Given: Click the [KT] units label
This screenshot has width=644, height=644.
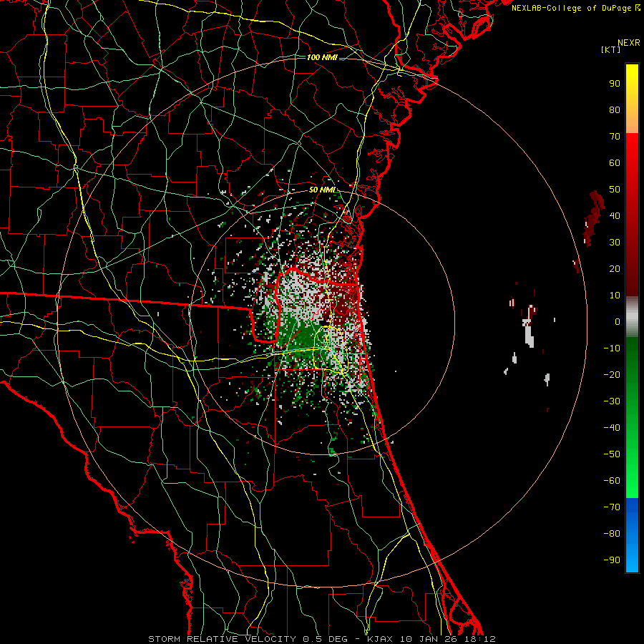Looking at the screenshot, I should pos(611,49).
